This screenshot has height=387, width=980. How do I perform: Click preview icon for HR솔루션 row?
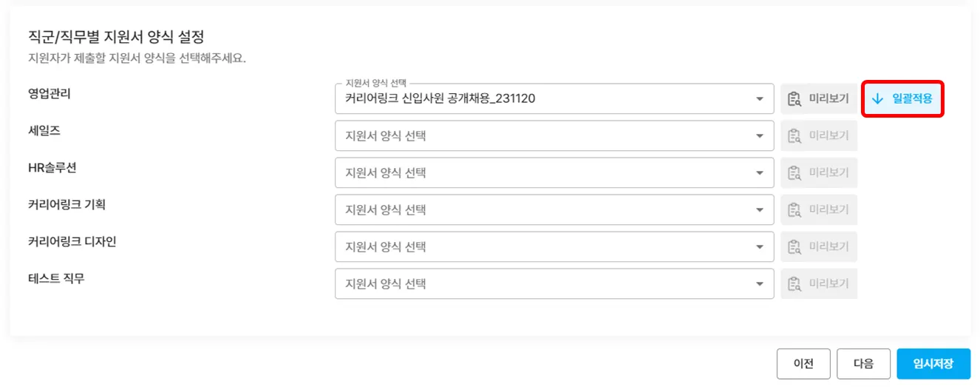click(x=794, y=172)
